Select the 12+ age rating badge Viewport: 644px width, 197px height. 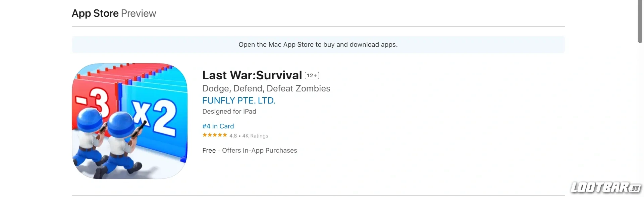312,75
